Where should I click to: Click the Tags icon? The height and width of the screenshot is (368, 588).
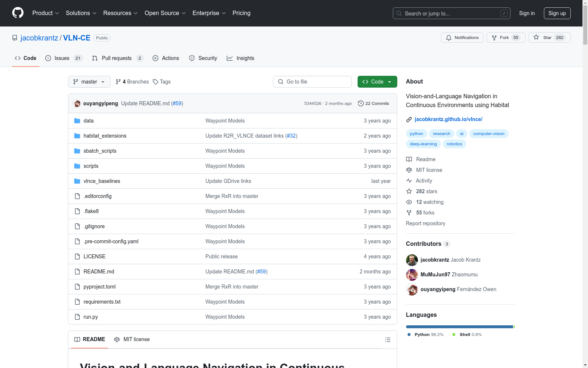click(x=155, y=82)
